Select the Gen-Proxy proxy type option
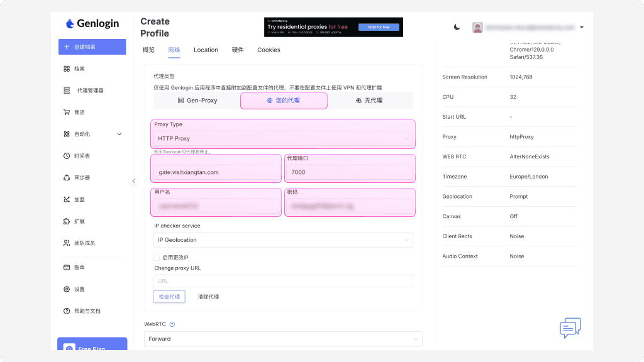This screenshot has height=362, width=644. (197, 101)
